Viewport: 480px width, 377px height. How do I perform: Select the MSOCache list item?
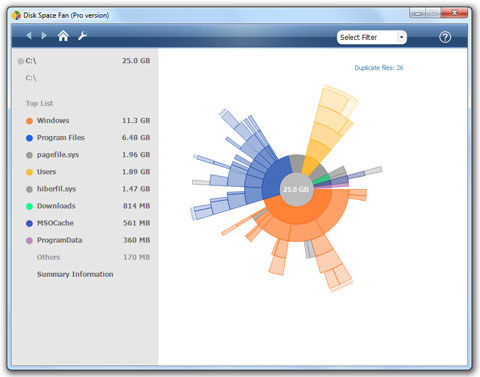tap(88, 223)
